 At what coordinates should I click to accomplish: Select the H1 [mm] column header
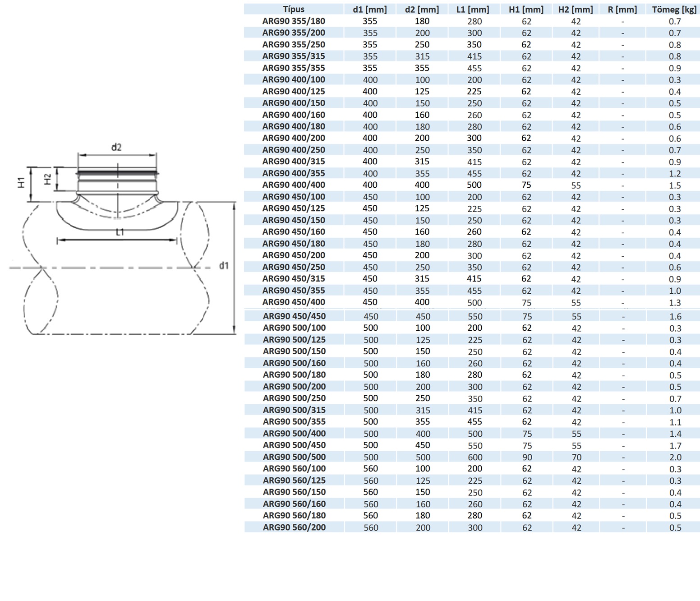point(526,9)
